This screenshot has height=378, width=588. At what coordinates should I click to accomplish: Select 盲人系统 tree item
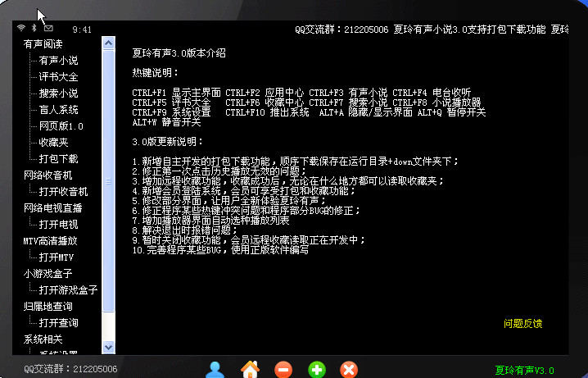58,110
